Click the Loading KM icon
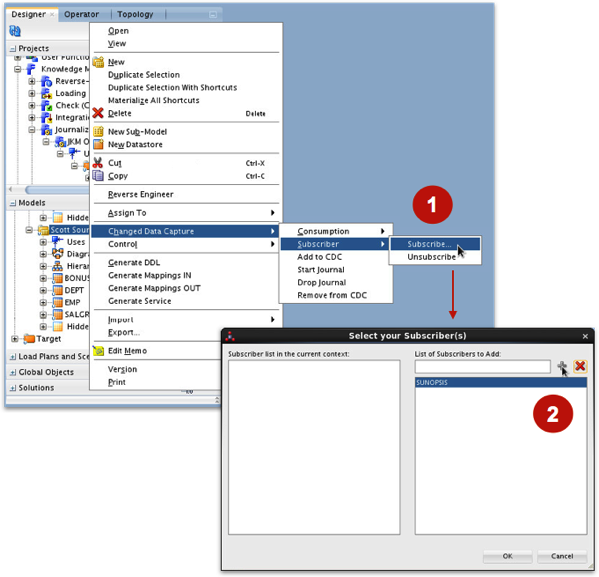 (x=46, y=93)
